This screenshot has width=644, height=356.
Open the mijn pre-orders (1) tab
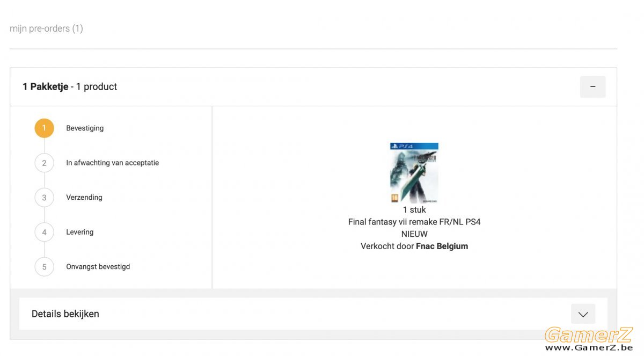click(x=46, y=28)
